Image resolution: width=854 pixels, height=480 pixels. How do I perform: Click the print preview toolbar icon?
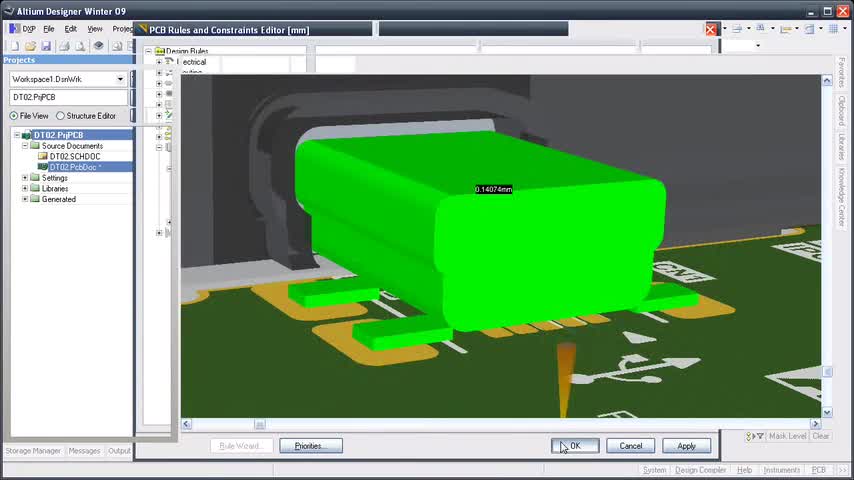coord(80,46)
